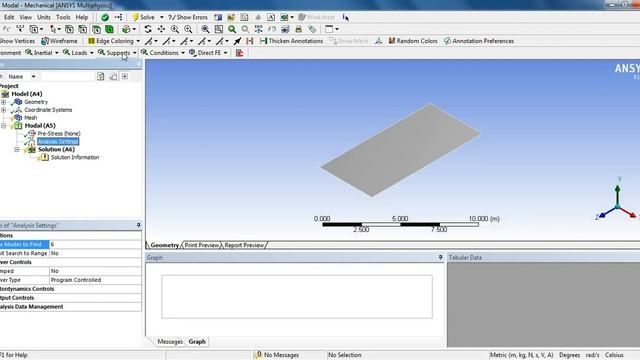Click the Max Modes to Find value field

click(x=95, y=244)
